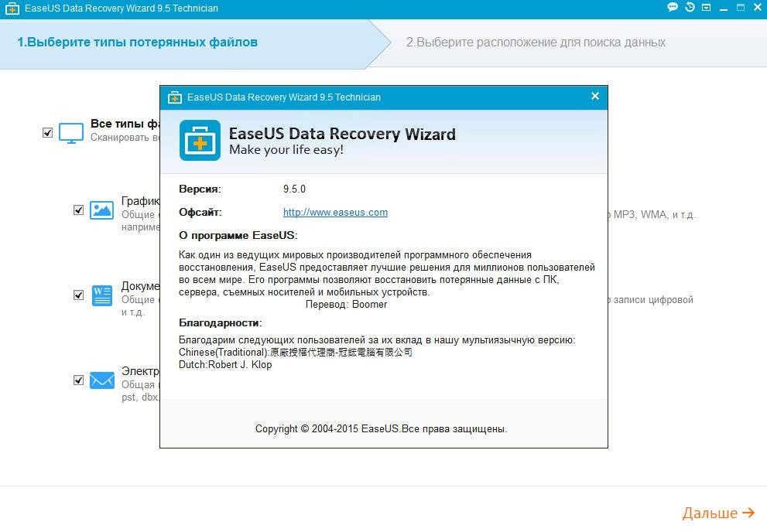Select step '2.Выберите расположение для поиска данных'
The width and height of the screenshot is (767, 532).
point(536,43)
